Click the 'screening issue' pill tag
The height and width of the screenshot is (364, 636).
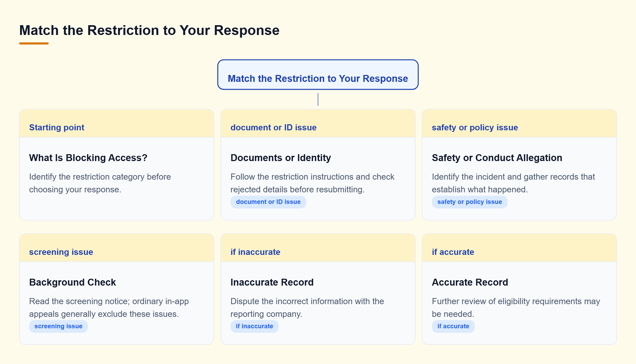[58, 326]
